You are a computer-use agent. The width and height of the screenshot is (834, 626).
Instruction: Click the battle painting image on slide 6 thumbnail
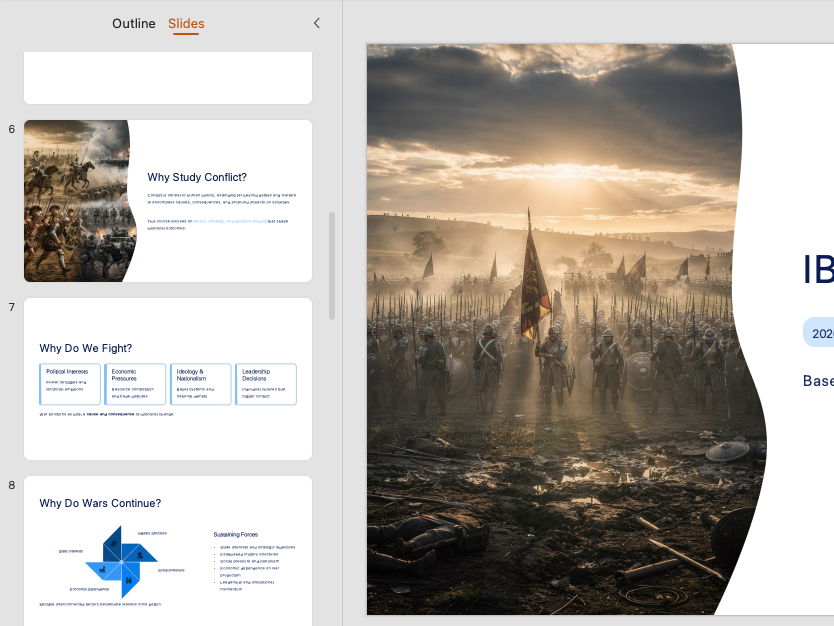tap(75, 200)
